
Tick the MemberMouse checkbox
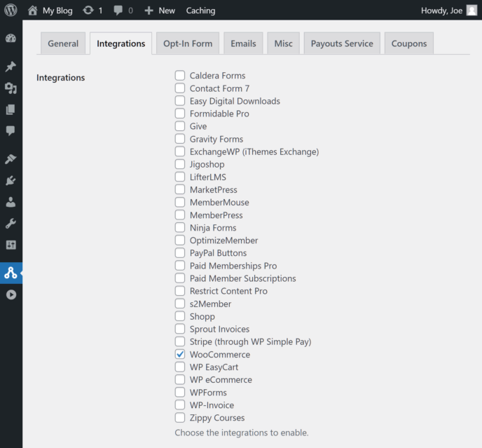180,202
